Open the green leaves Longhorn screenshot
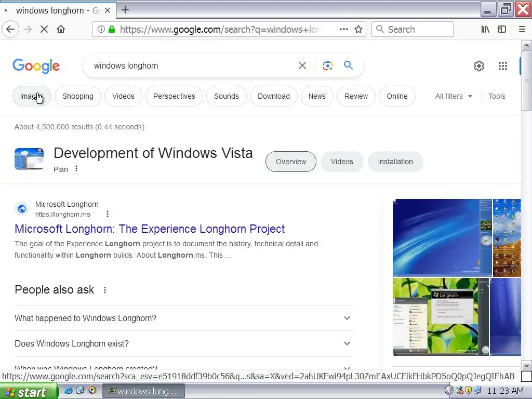The width and height of the screenshot is (532, 399). click(x=441, y=316)
